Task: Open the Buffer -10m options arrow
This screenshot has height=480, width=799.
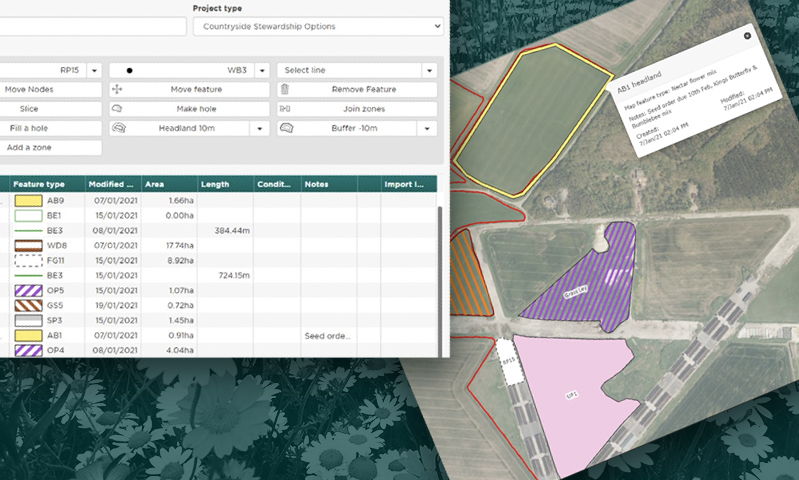Action: 427,128
